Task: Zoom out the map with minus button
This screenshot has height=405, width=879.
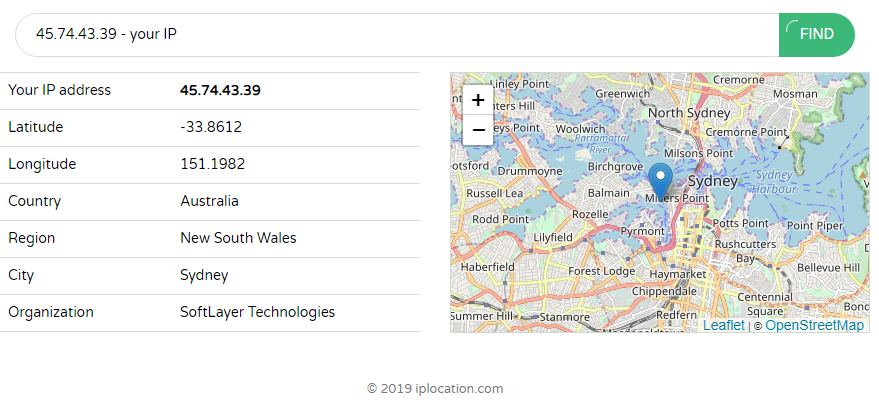Action: 478,130
